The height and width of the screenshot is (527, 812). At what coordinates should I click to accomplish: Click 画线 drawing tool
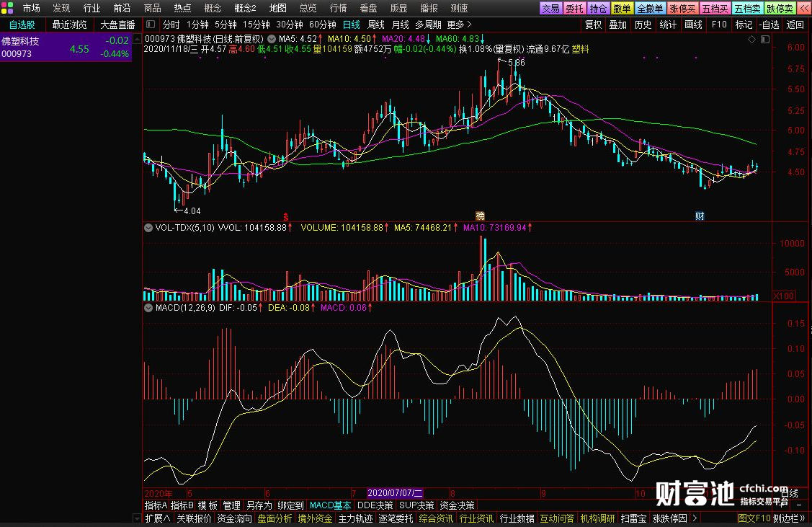693,25
